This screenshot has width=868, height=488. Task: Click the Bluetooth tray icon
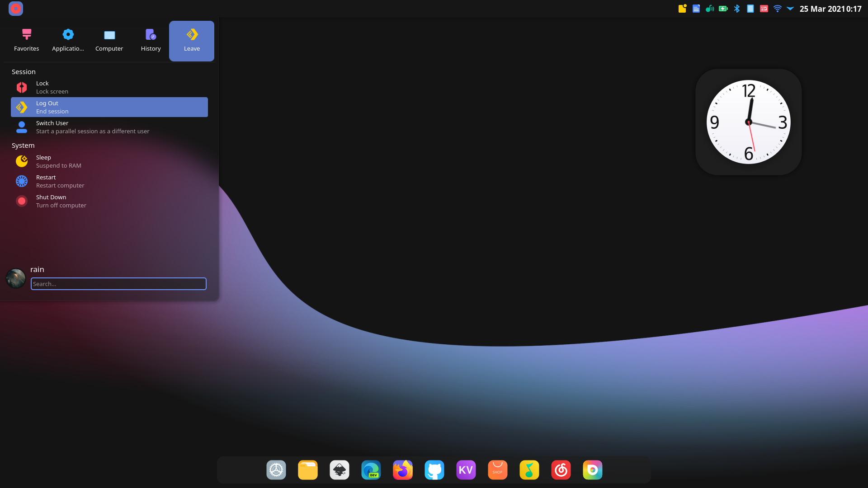737,9
